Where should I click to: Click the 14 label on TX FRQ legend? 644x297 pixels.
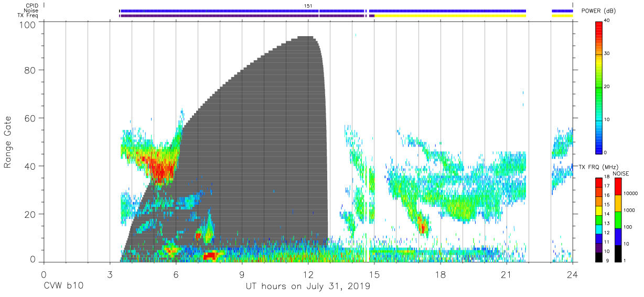coord(606,214)
